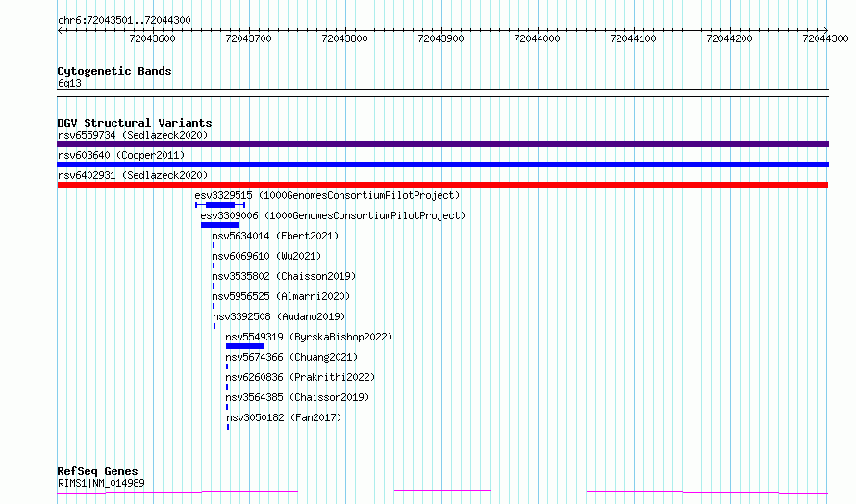Open the esv3309006 variant label
Screen dimensions: 856x504
pos(333,215)
